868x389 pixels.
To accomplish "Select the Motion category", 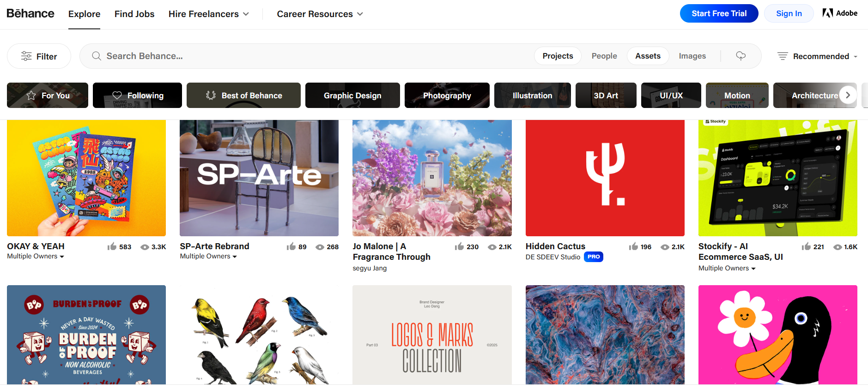I will pyautogui.click(x=737, y=96).
